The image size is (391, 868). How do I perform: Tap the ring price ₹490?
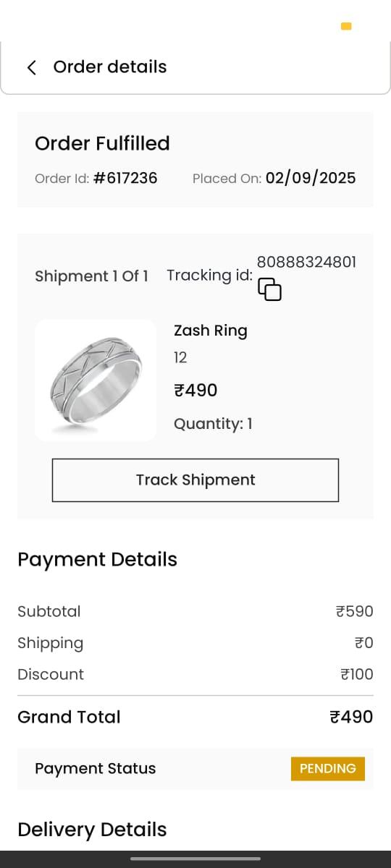point(195,391)
